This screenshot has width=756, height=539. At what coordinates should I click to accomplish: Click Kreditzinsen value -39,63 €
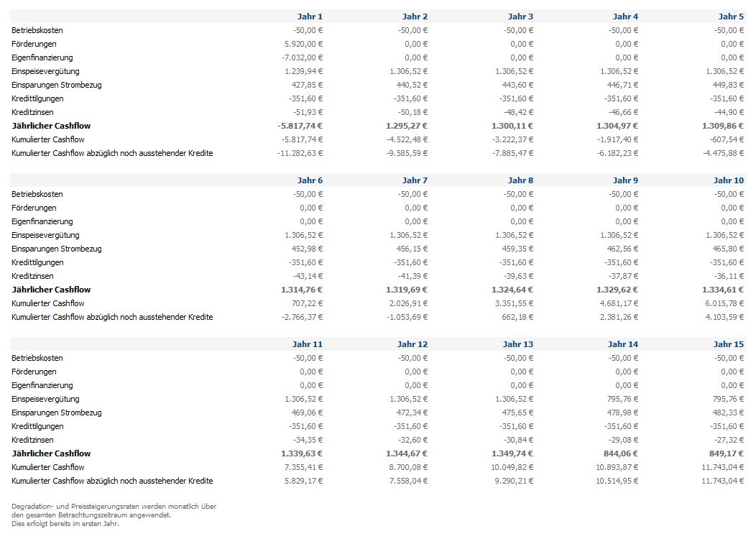click(x=518, y=276)
